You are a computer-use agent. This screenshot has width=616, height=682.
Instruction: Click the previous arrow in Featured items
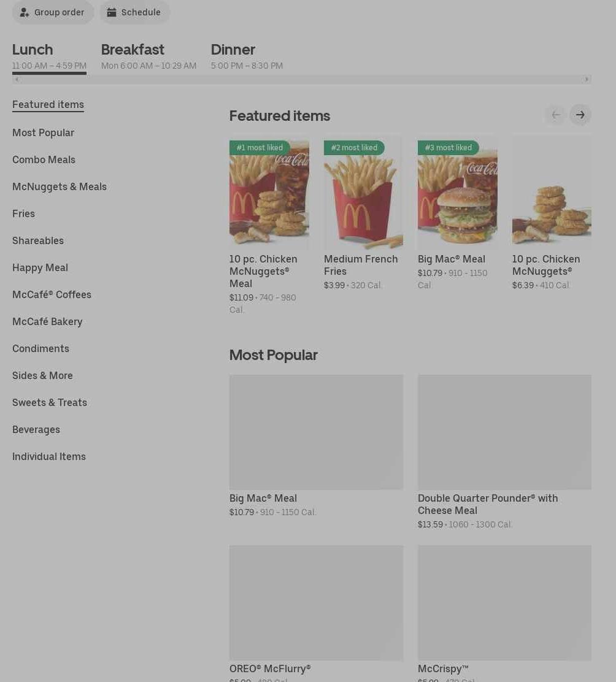555,115
